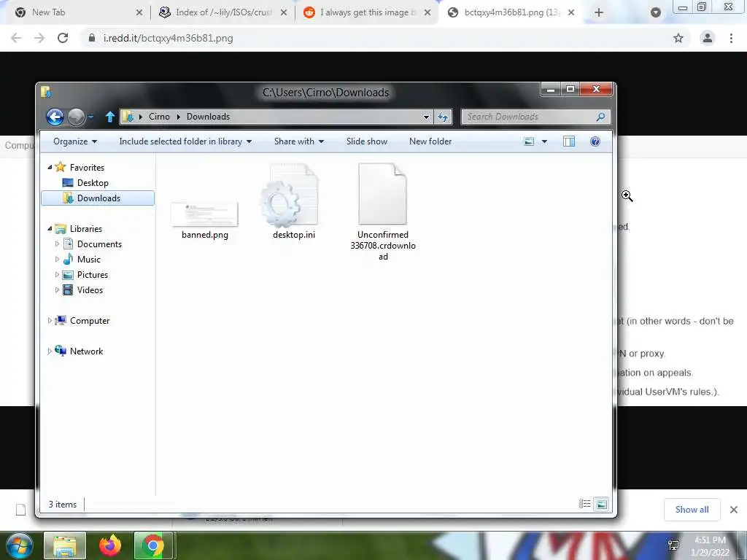The image size is (747, 560).
Task: Toggle the preview pane
Action: [x=569, y=141]
